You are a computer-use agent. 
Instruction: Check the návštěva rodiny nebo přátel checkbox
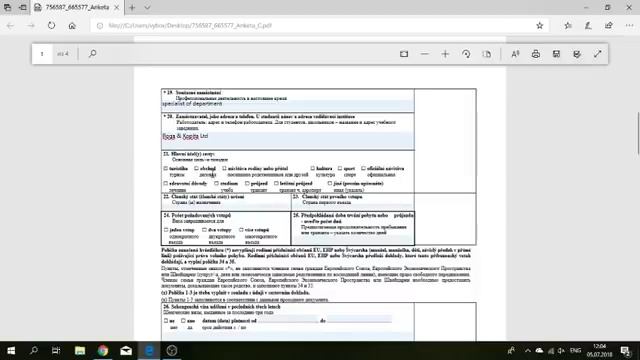224,169
